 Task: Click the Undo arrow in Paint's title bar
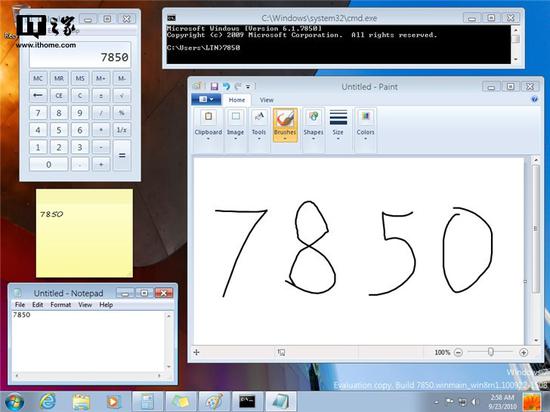[226, 86]
